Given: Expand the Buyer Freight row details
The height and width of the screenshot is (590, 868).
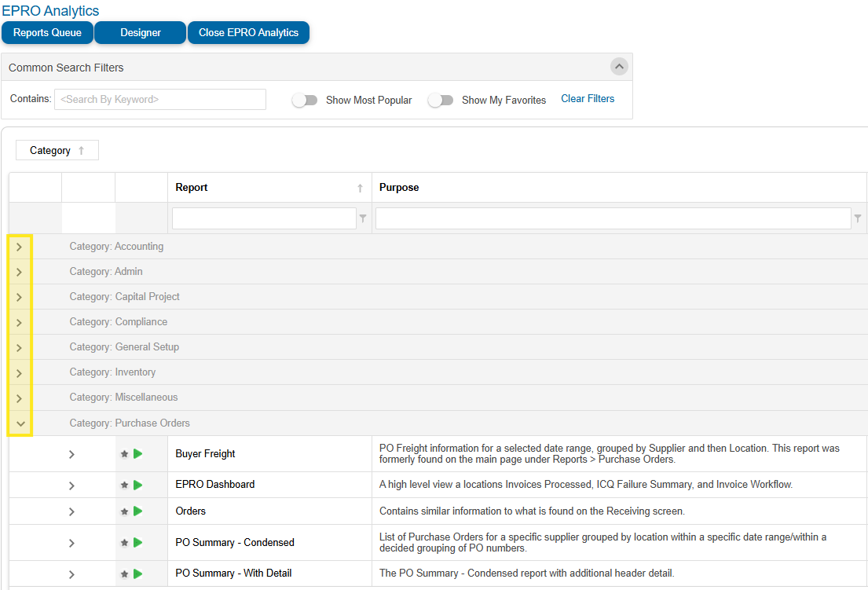Looking at the screenshot, I should tap(71, 454).
